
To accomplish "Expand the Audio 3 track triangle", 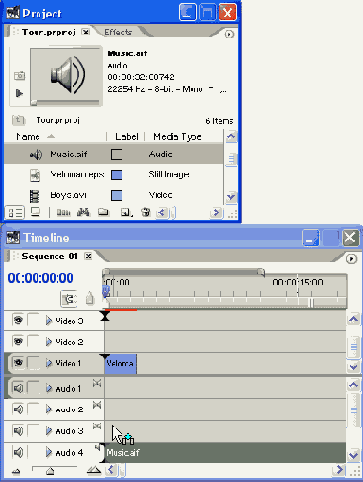I will click(49, 431).
